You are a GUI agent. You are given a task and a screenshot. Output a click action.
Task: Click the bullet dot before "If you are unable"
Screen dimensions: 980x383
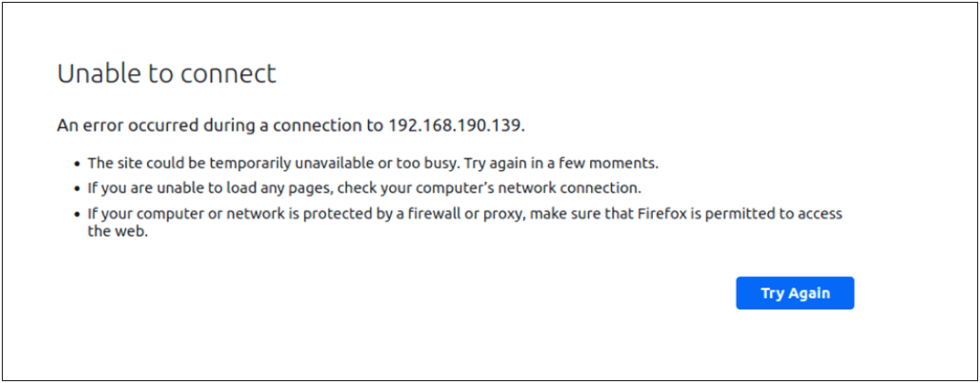(78, 189)
